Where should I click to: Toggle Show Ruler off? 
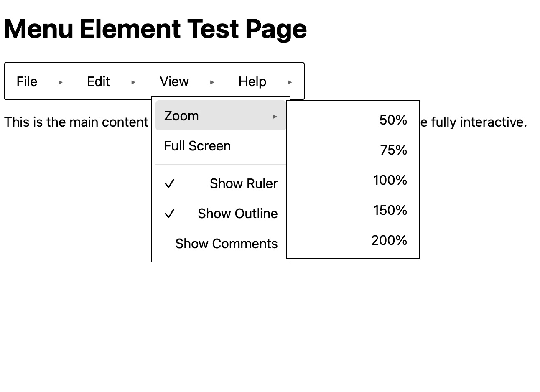[x=244, y=183]
